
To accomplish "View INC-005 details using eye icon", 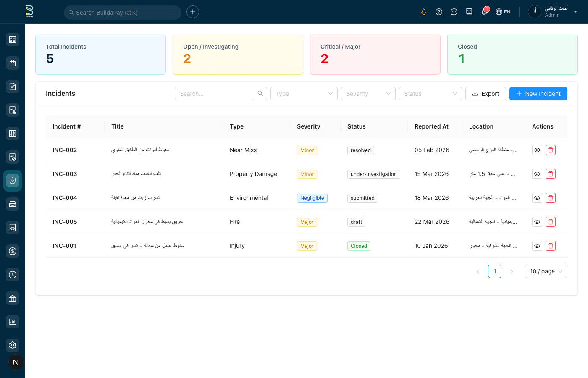I will click(x=537, y=222).
